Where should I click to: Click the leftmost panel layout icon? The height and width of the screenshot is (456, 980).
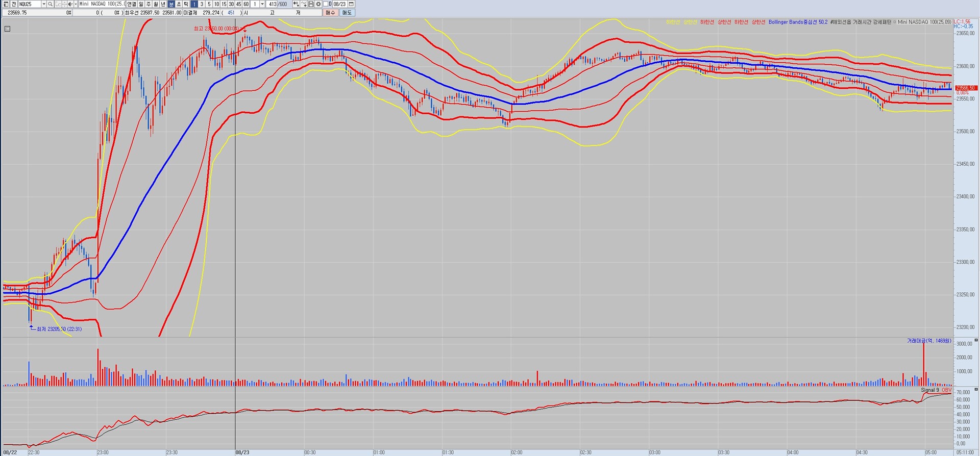pos(6,4)
